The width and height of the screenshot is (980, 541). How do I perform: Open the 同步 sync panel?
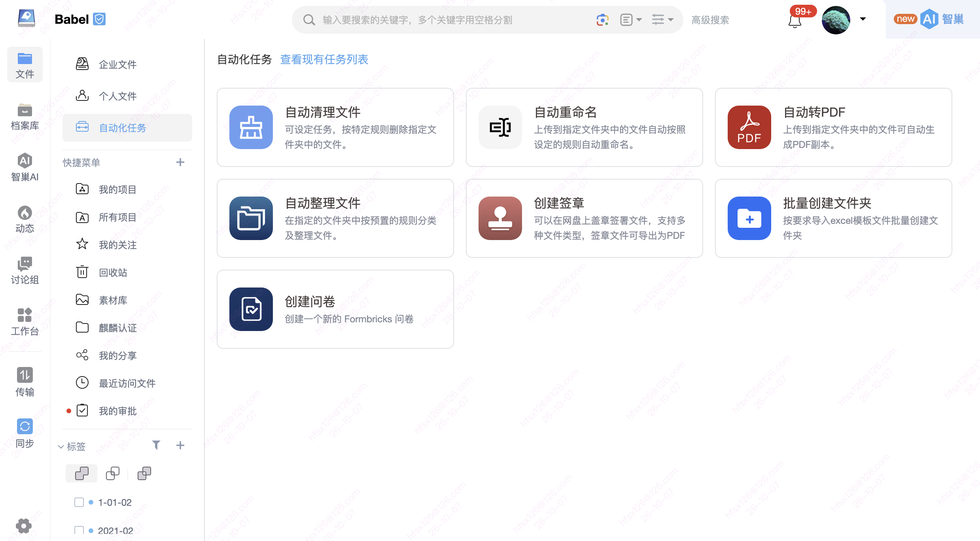tap(25, 433)
